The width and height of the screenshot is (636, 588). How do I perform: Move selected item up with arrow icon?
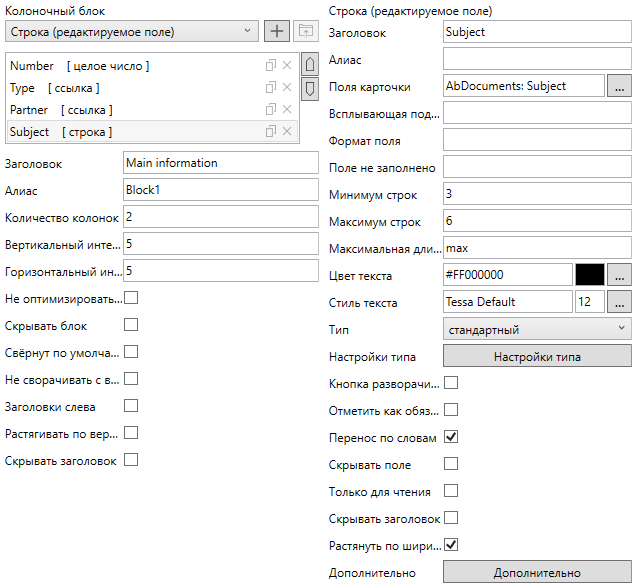[310, 65]
